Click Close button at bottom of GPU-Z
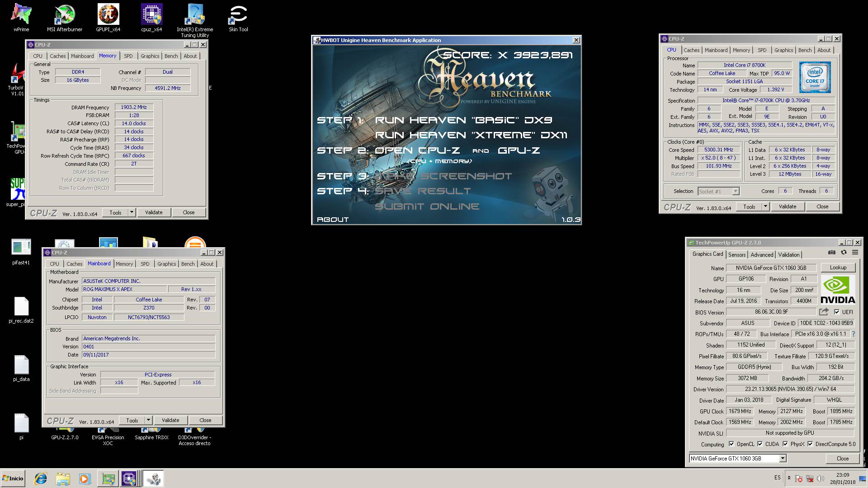 pyautogui.click(x=843, y=458)
